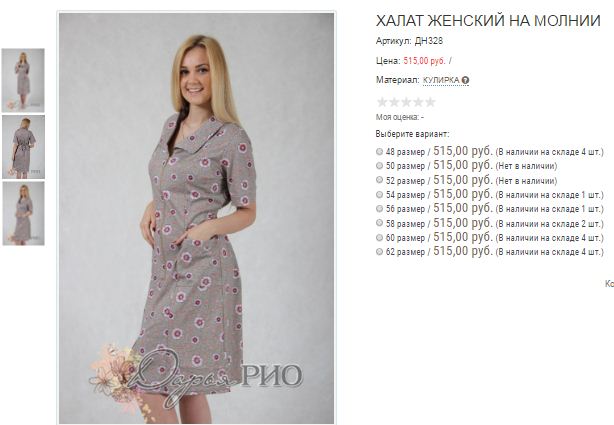Click the question mark icon beside КУЛИРКА
Image resolution: width=614 pixels, height=425 pixels.
coord(465,80)
